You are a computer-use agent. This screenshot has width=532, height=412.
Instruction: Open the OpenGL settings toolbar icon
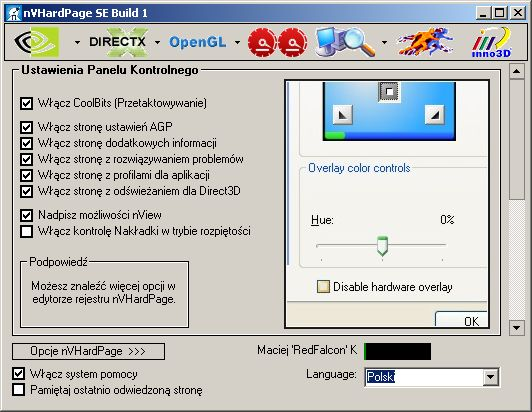[x=197, y=42]
